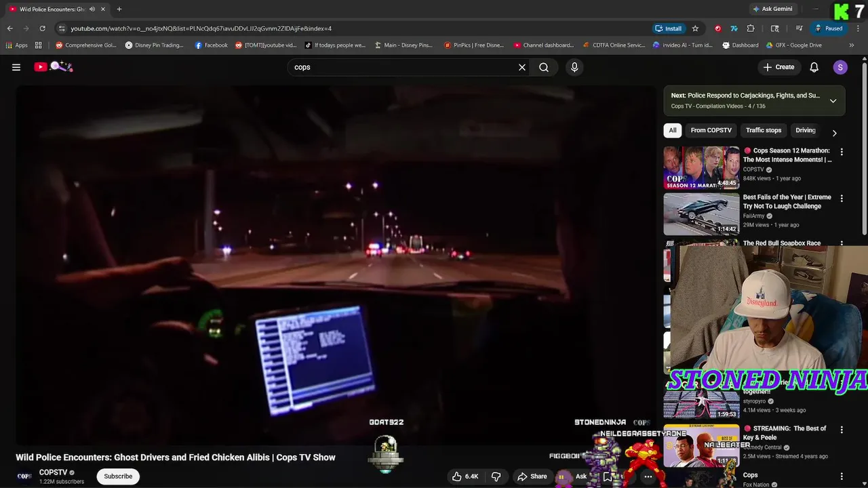Open options for Best Fails of the Year
The height and width of the screenshot is (488, 868).
click(x=842, y=199)
